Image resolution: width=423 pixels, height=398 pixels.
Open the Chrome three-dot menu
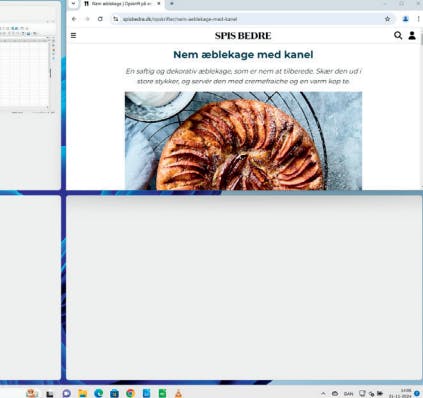[418, 19]
